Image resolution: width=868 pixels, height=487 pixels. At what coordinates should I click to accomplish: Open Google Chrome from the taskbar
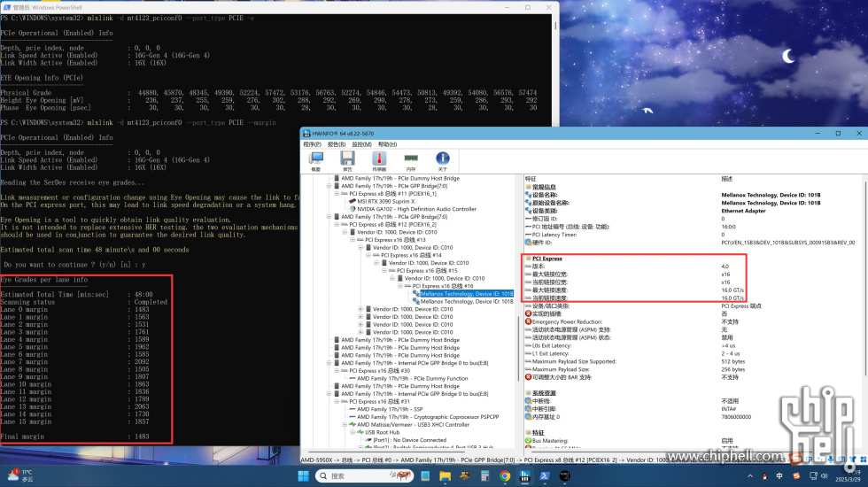[505, 476]
